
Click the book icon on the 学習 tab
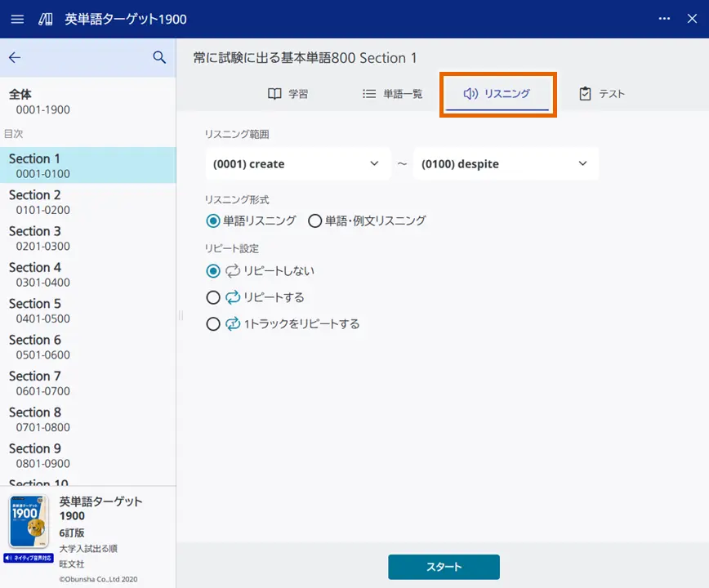pyautogui.click(x=274, y=93)
